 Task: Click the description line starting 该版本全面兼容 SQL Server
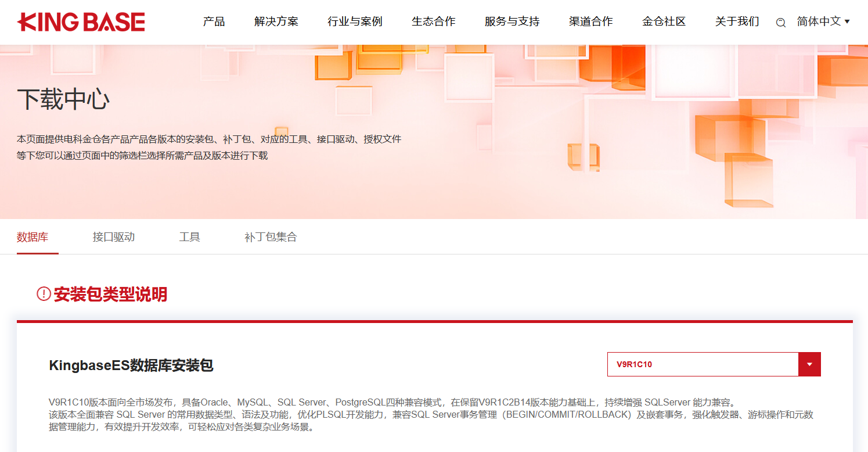(x=431, y=415)
